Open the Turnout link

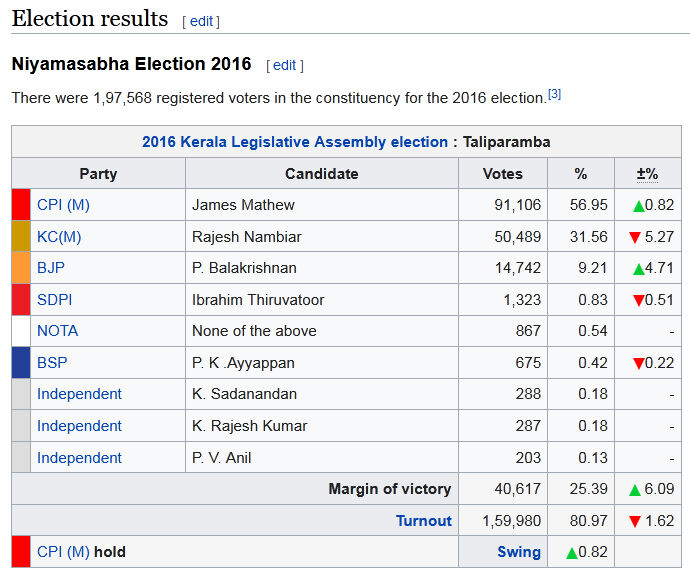424,521
